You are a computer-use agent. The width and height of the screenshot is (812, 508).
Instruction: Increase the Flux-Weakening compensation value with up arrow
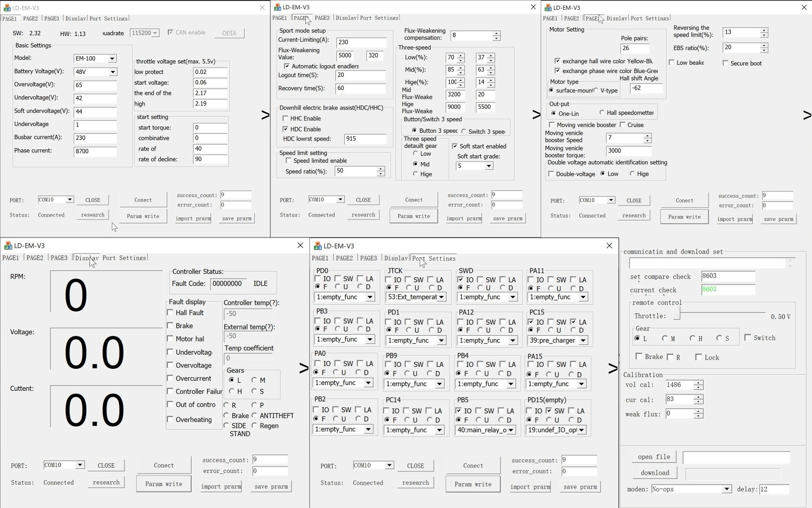click(496, 33)
